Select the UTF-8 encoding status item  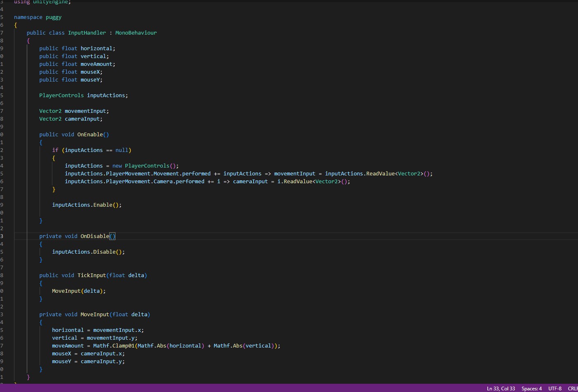(x=555, y=388)
